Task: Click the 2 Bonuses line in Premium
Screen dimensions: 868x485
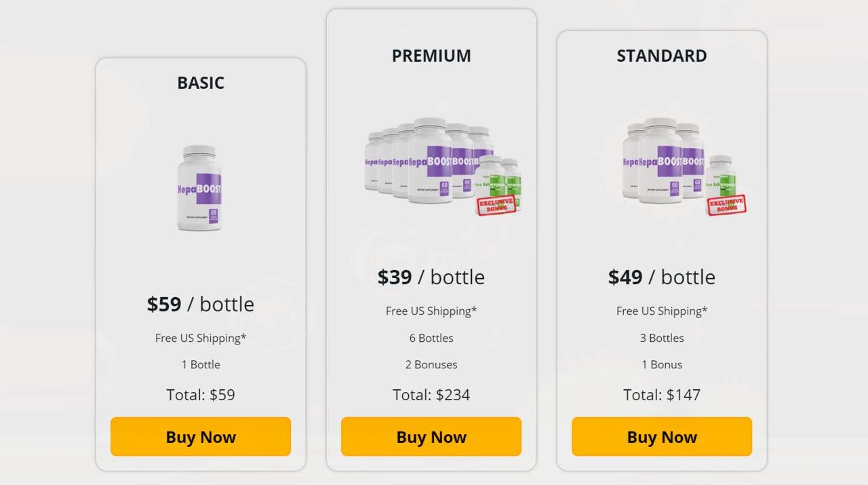Action: click(431, 364)
